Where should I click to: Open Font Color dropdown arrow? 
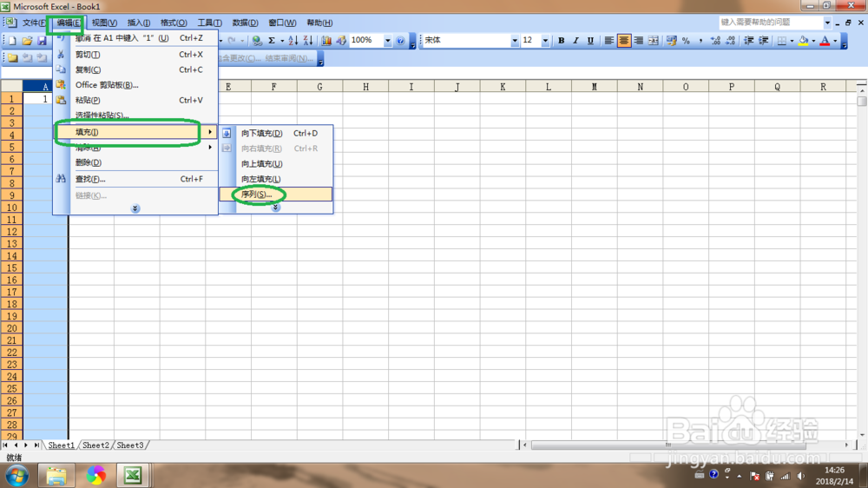point(835,41)
